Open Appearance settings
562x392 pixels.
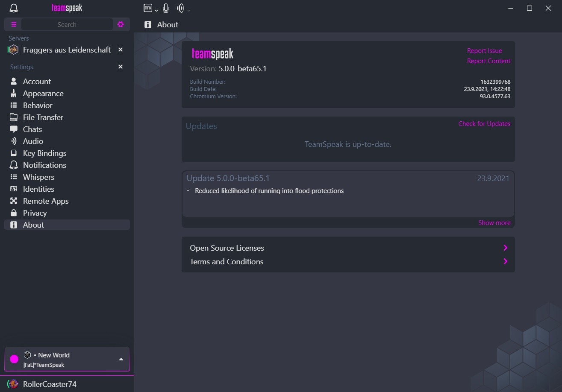[67, 93]
